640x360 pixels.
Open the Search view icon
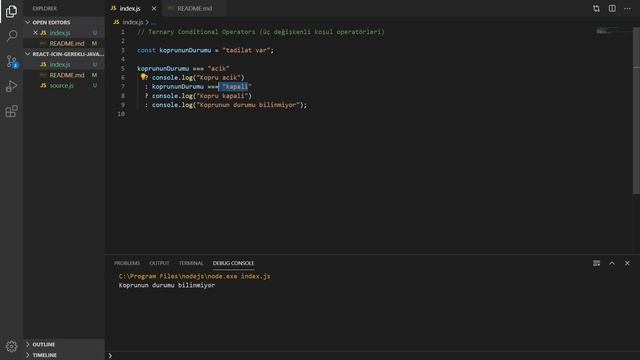pyautogui.click(x=11, y=36)
